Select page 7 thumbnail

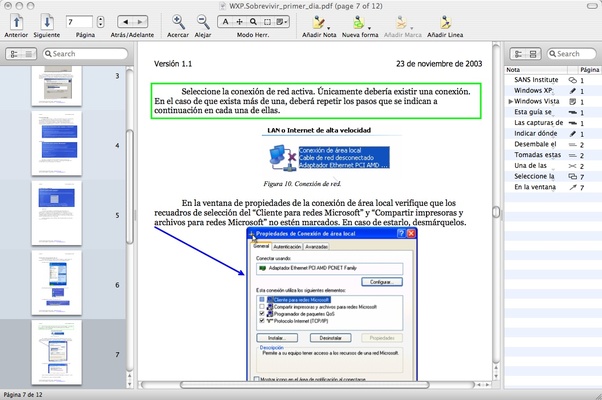coord(57,352)
